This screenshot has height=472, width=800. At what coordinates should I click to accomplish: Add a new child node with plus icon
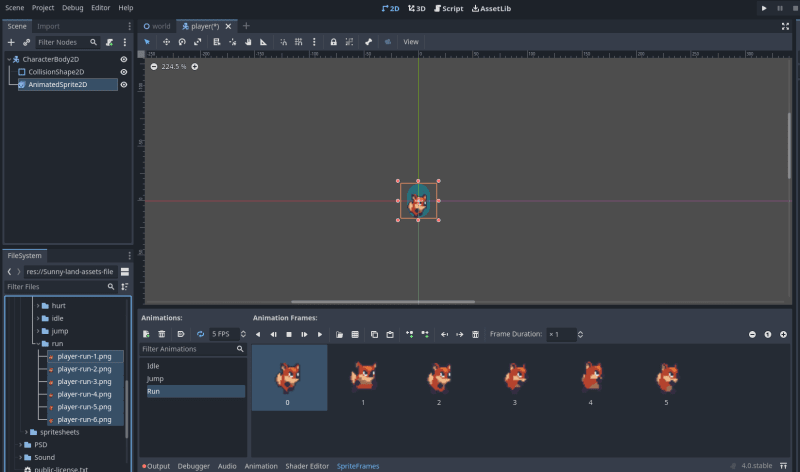coord(11,42)
